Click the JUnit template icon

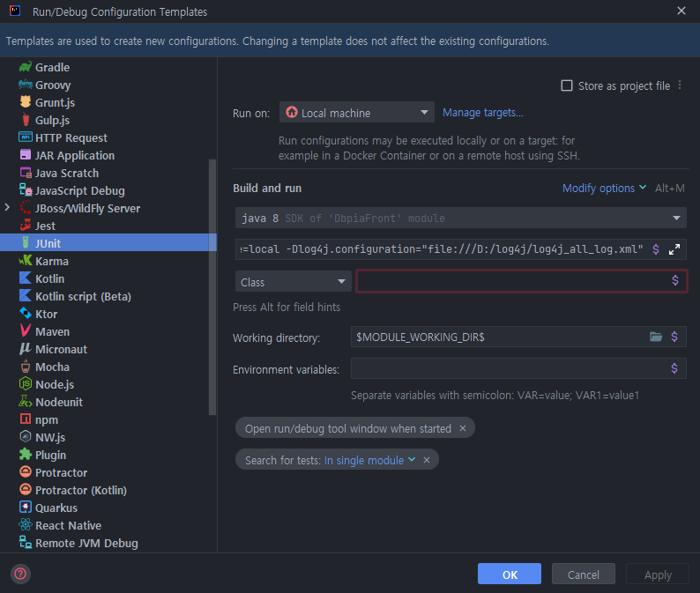[x=26, y=243]
